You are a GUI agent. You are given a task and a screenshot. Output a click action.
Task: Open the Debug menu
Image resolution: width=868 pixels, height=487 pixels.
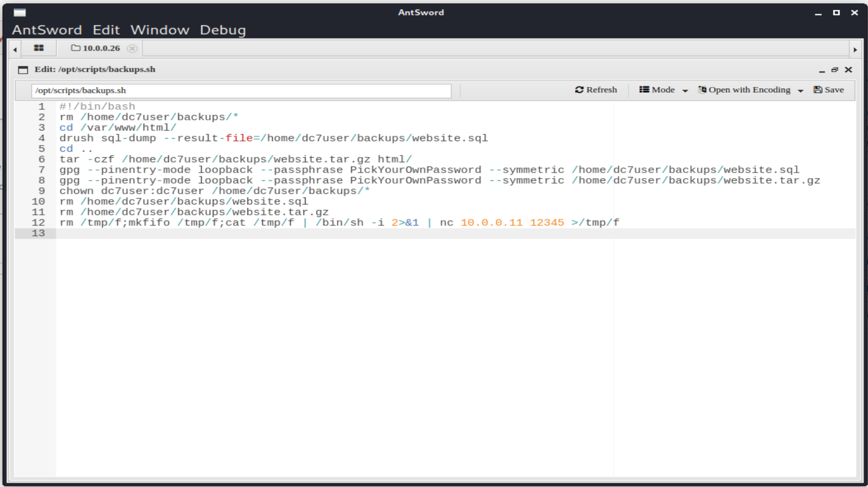click(x=223, y=30)
